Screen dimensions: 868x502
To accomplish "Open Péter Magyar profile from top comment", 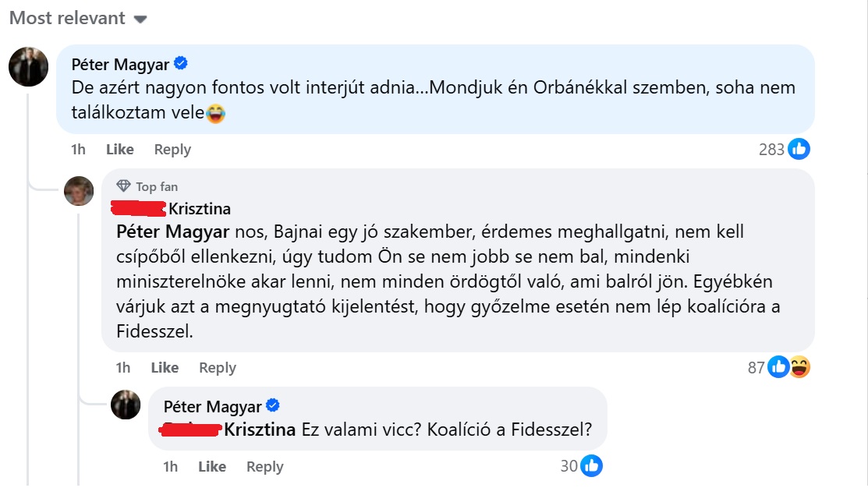I will pos(121,63).
